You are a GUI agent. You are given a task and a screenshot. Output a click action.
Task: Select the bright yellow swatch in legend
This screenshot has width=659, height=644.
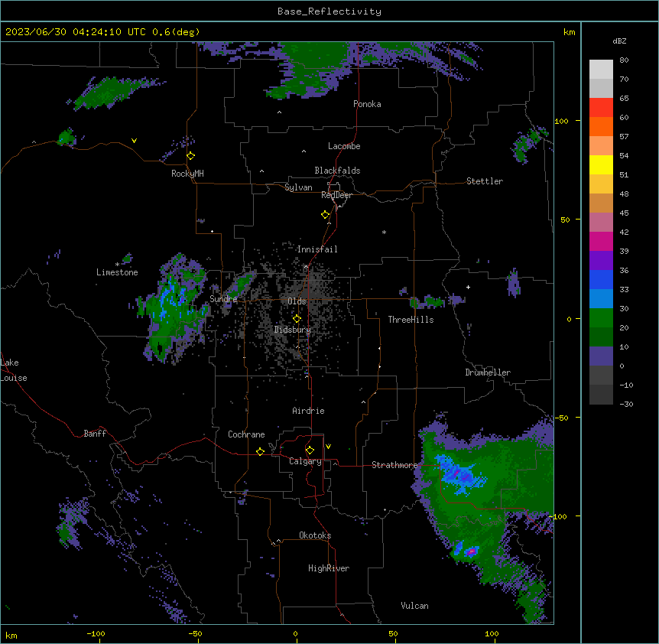(601, 164)
